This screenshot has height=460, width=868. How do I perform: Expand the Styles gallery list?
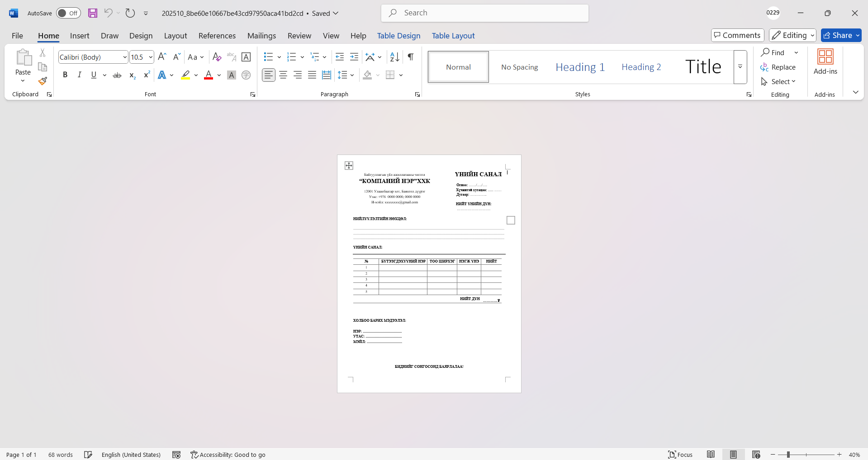click(x=740, y=67)
